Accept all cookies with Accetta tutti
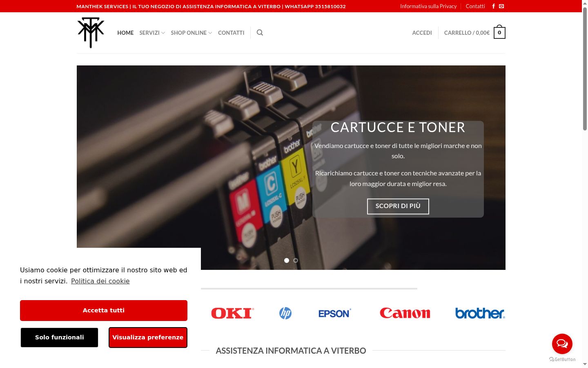The width and height of the screenshot is (588, 368). 104,310
